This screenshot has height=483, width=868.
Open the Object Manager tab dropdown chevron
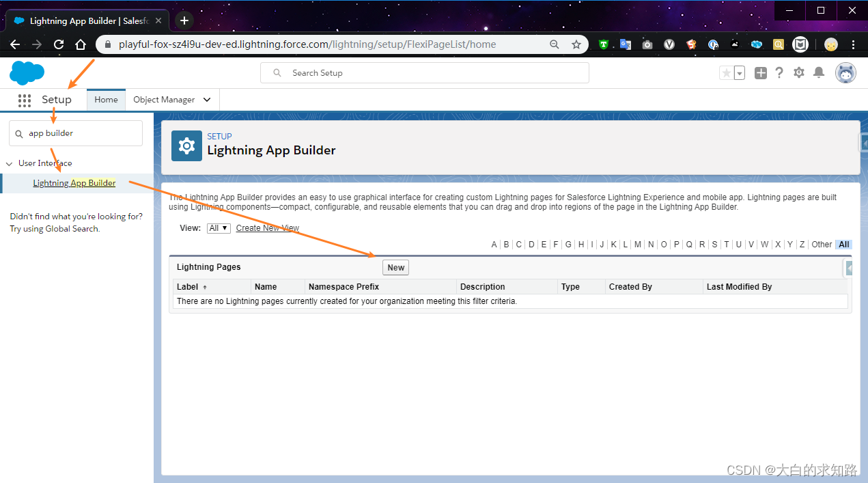tap(207, 100)
